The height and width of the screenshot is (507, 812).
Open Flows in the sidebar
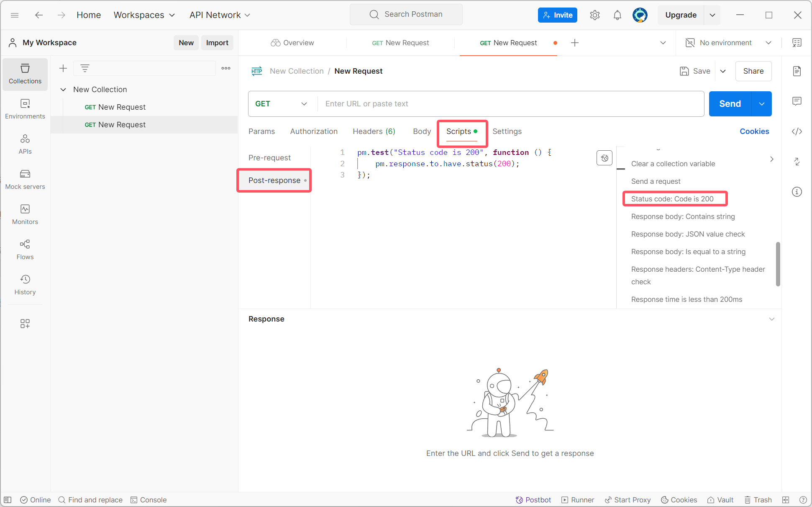coord(25,250)
